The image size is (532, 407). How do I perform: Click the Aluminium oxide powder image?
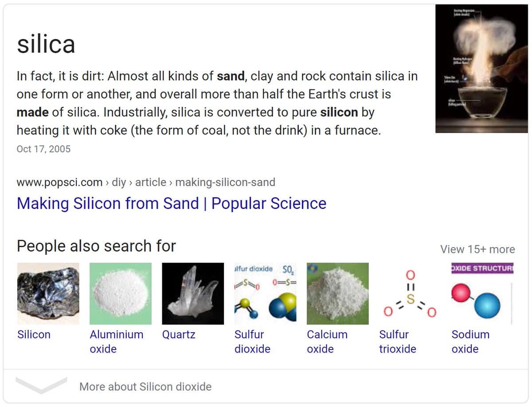(120, 293)
